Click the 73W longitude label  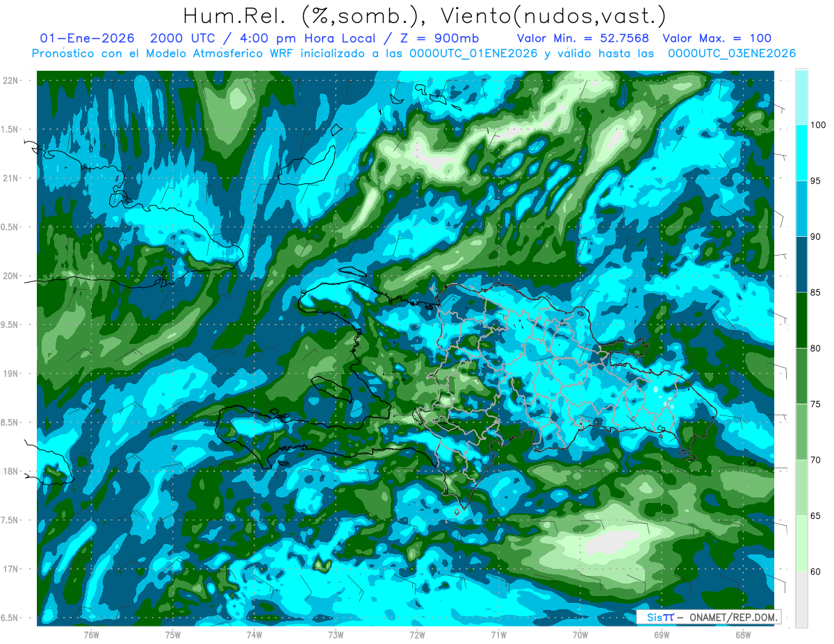pyautogui.click(x=336, y=634)
